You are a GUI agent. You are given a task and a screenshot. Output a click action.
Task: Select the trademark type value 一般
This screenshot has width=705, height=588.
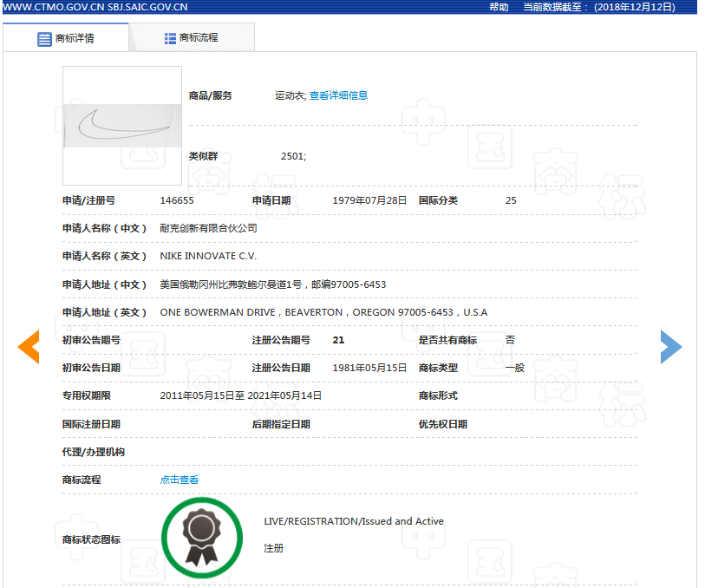[515, 368]
